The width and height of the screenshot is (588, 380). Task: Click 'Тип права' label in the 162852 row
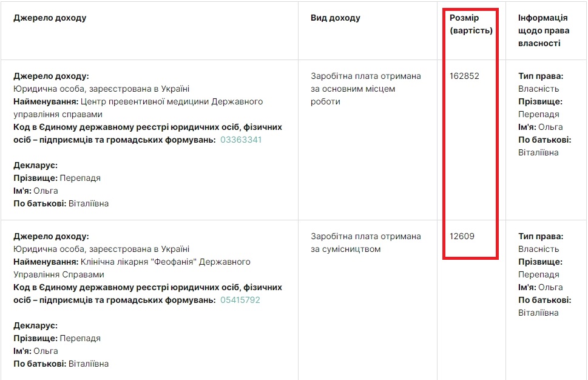[x=541, y=76]
